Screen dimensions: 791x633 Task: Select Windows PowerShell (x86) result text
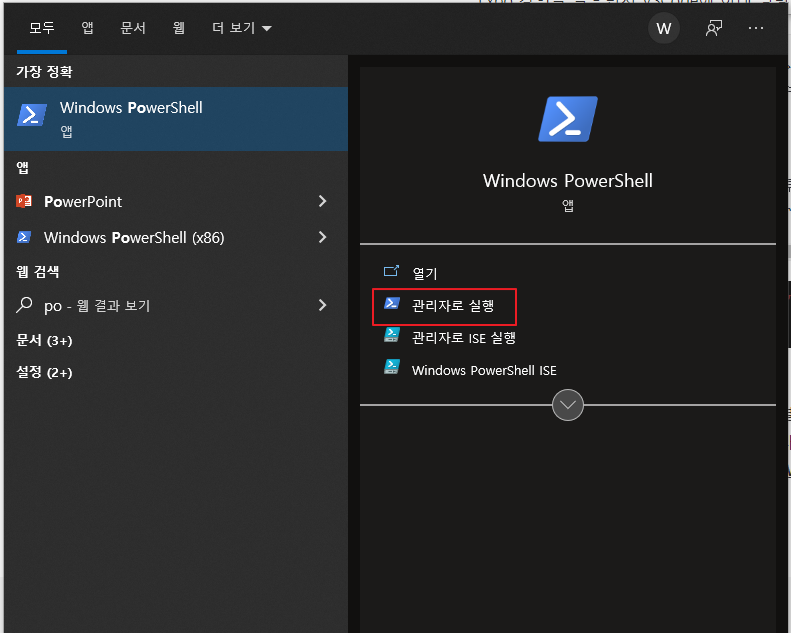tap(134, 238)
